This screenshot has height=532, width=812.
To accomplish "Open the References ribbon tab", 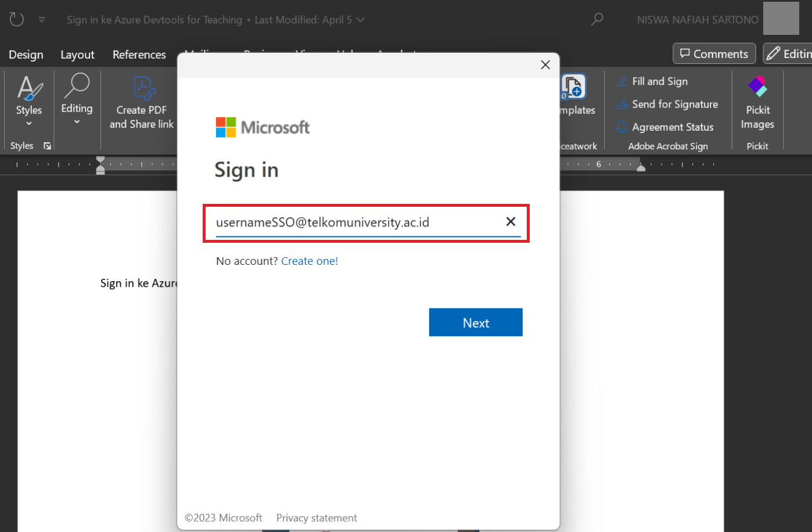I will click(139, 55).
